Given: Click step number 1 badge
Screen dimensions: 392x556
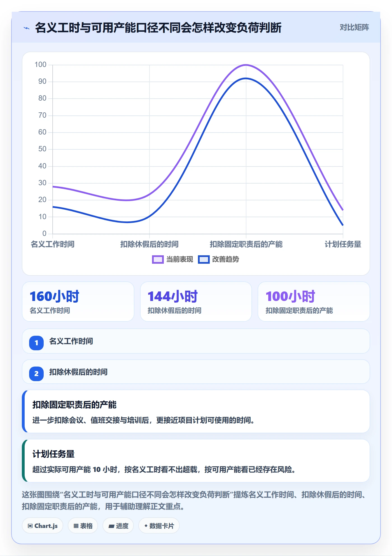Looking at the screenshot, I should pyautogui.click(x=36, y=343).
